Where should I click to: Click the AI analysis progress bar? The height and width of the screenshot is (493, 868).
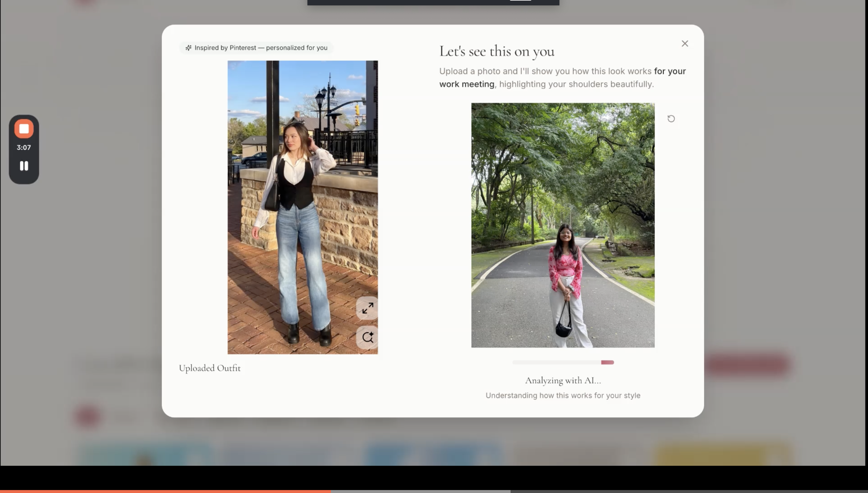[x=563, y=362]
